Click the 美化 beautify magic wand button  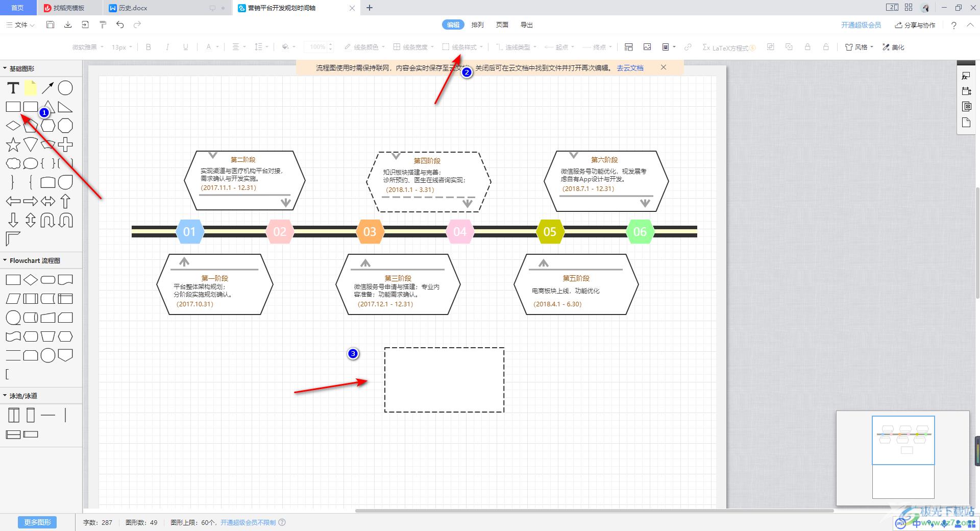coord(893,47)
